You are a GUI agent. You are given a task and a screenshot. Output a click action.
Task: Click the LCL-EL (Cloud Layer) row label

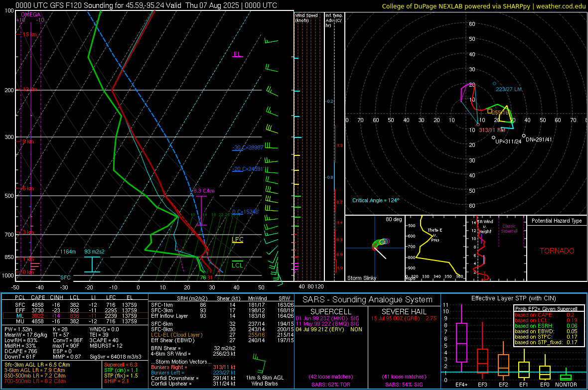[176, 335]
